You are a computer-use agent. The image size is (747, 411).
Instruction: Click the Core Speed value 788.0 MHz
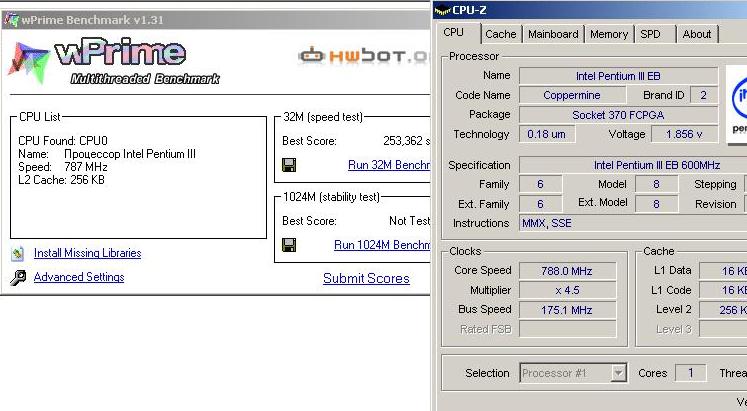567,271
